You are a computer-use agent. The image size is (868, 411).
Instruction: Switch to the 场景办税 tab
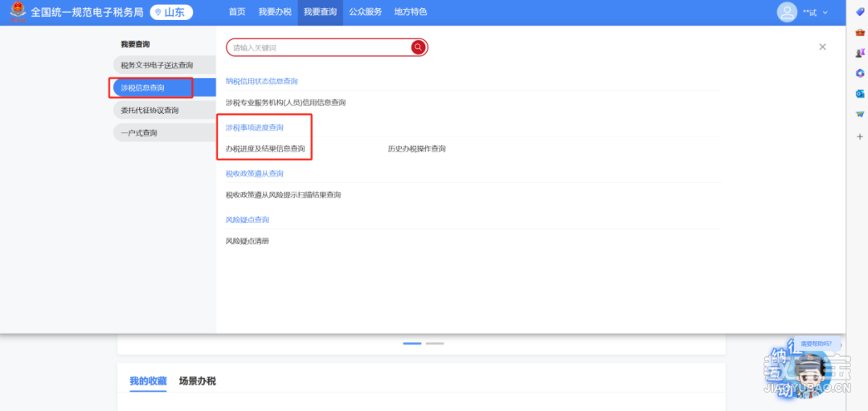tap(198, 381)
